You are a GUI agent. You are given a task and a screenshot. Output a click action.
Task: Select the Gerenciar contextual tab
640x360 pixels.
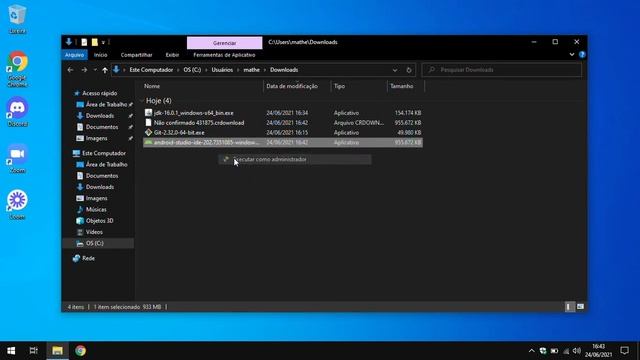tap(224, 43)
